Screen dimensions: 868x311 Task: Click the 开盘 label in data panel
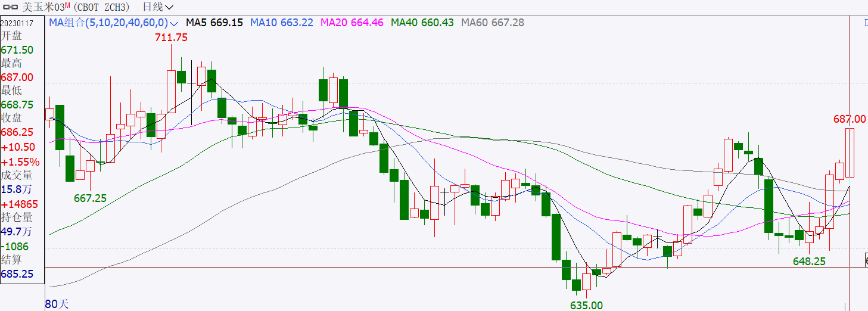click(11, 36)
